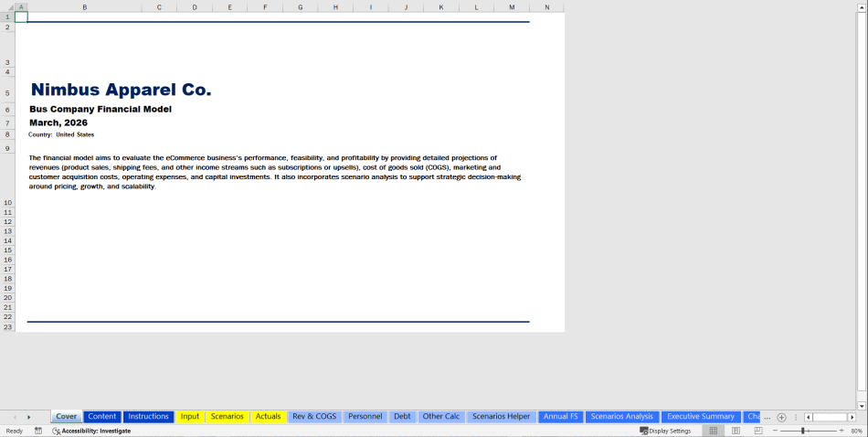Switch to the Scenarios sheet tab

pos(227,417)
